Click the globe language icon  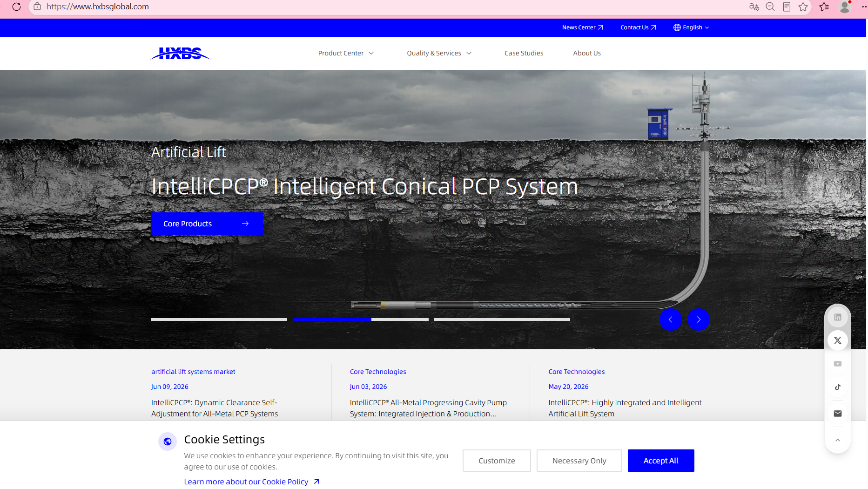click(677, 27)
